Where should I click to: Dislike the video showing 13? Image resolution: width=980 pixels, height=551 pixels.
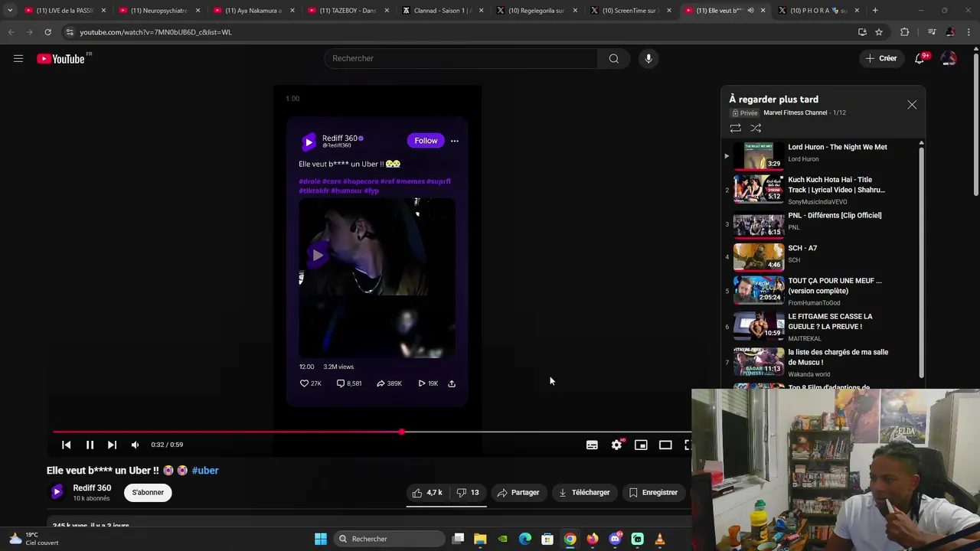pyautogui.click(x=468, y=493)
